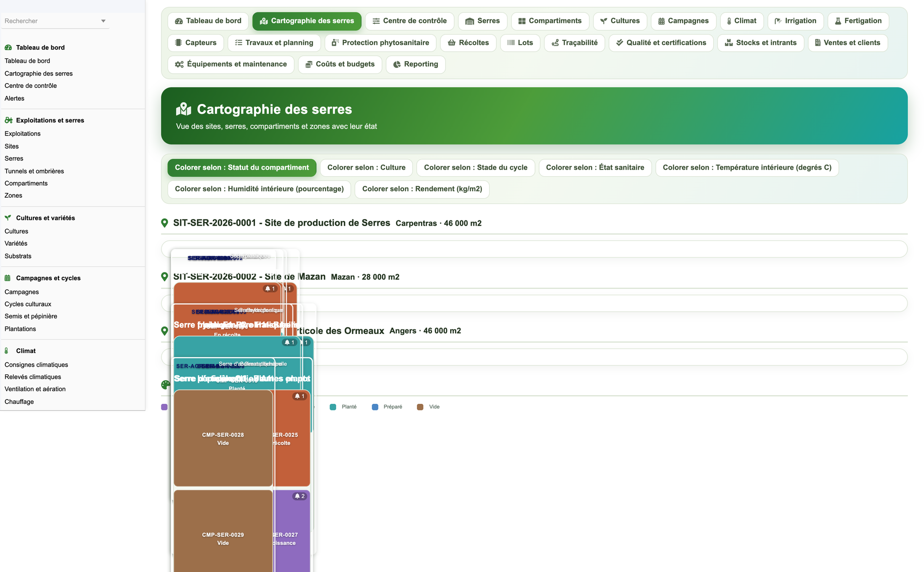The image size is (924, 572).
Task: Switch to Cartographie des serres tab
Action: (x=307, y=21)
